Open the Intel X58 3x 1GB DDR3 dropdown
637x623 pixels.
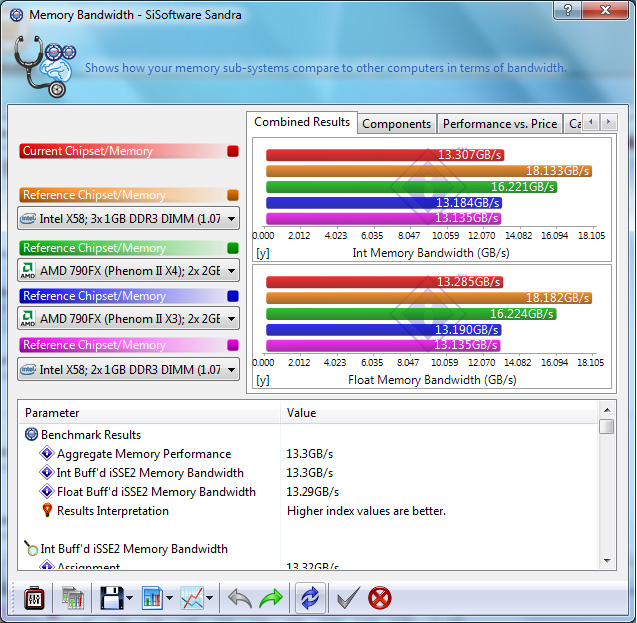128,218
